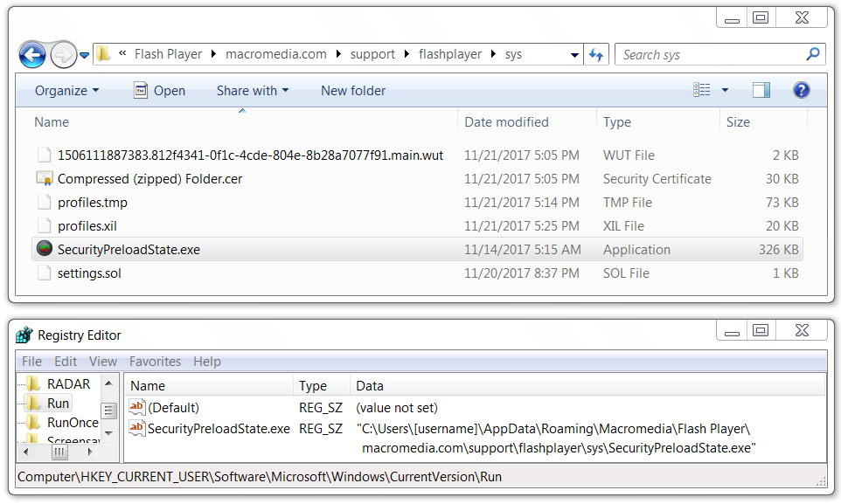Click the greyed Forward arrow in Explorer
This screenshot has width=841, height=504.
tap(63, 55)
